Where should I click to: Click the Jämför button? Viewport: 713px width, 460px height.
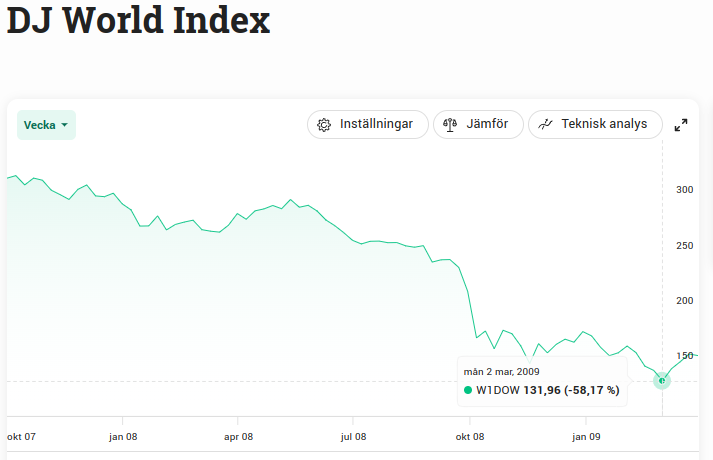(x=478, y=125)
